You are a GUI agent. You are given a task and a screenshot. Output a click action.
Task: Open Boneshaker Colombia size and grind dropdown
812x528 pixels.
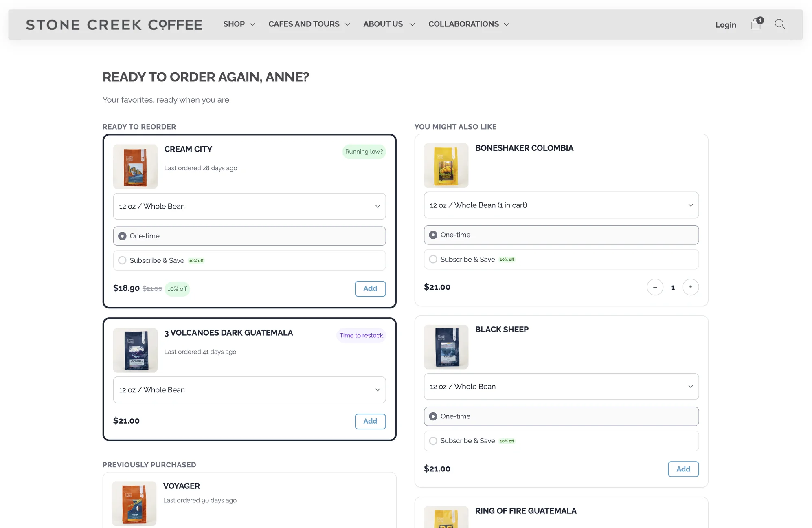tap(561, 205)
